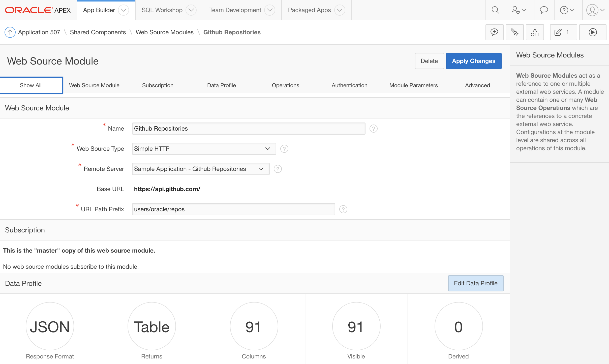Select the Module Parameters tab
Image resolution: width=609 pixels, height=364 pixels.
[413, 85]
